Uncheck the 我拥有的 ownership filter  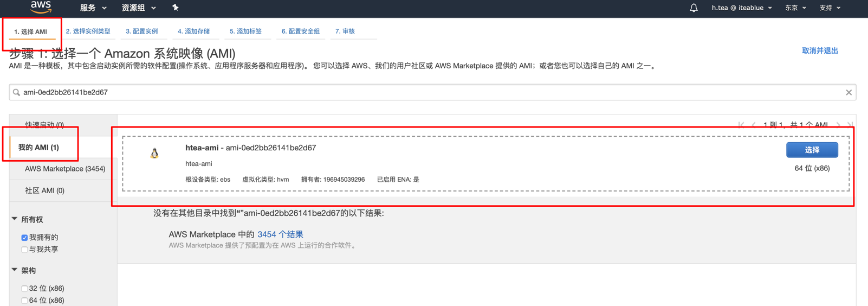[x=24, y=238]
